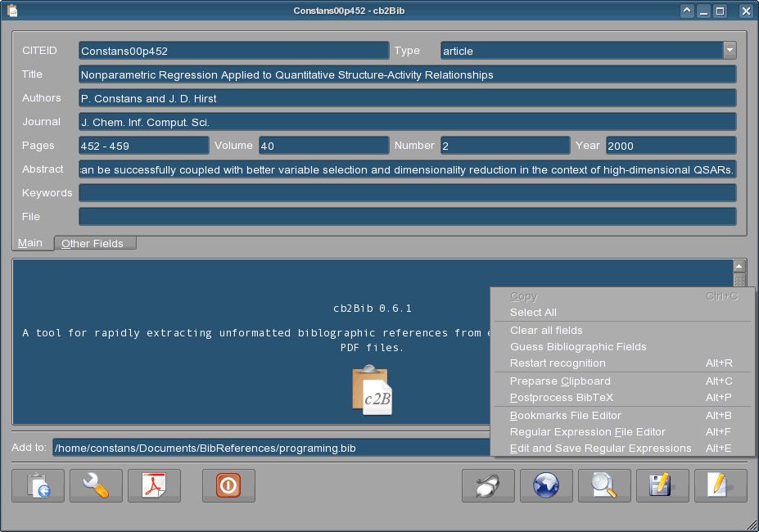The image size is (759, 532).
Task: Click the PDF import icon button
Action: (x=154, y=485)
